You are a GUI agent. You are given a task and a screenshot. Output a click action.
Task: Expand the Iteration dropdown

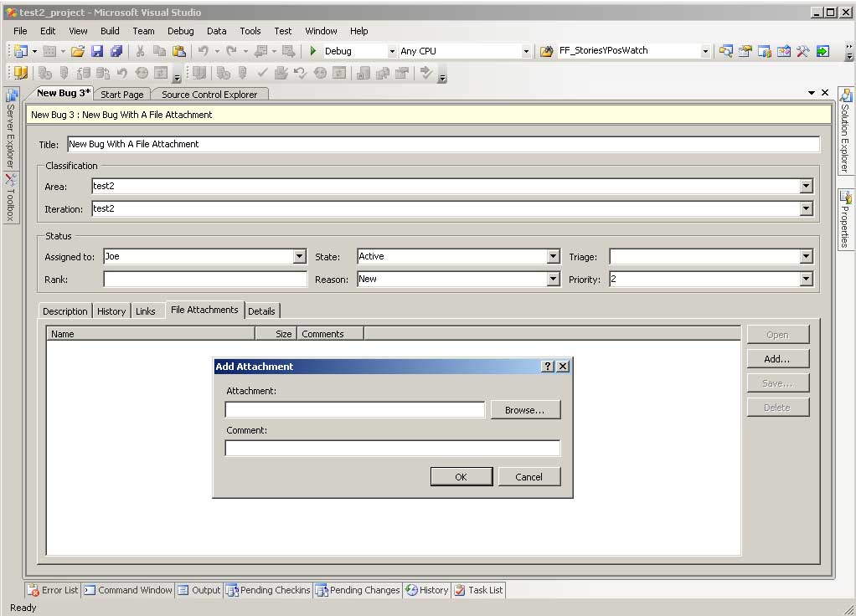click(x=806, y=208)
